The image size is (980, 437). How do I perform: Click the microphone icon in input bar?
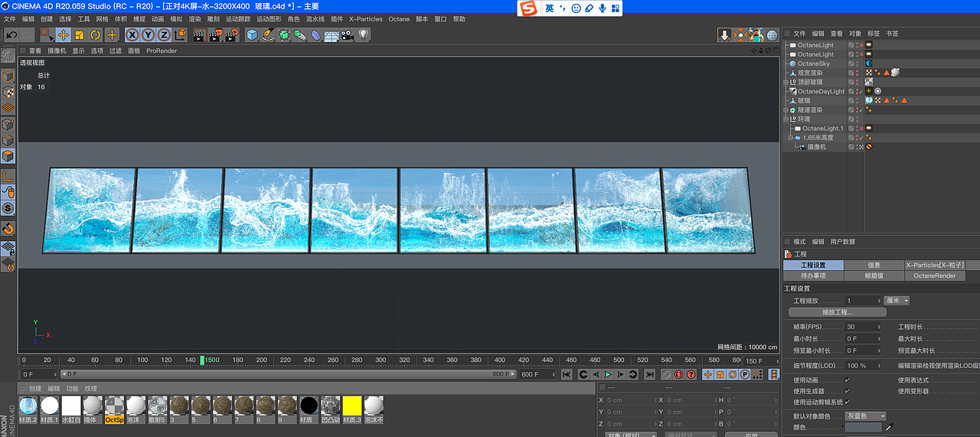point(602,8)
